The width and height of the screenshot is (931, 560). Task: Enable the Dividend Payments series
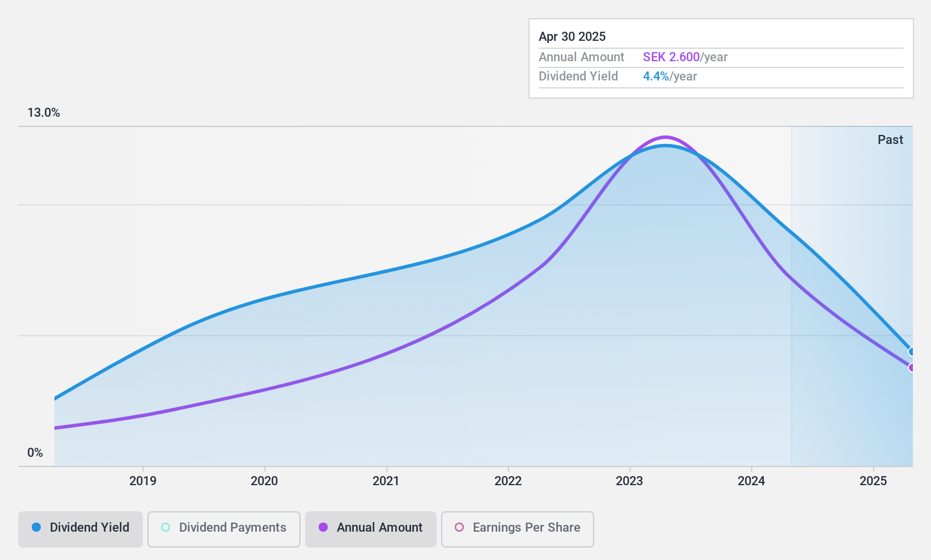[x=223, y=529]
